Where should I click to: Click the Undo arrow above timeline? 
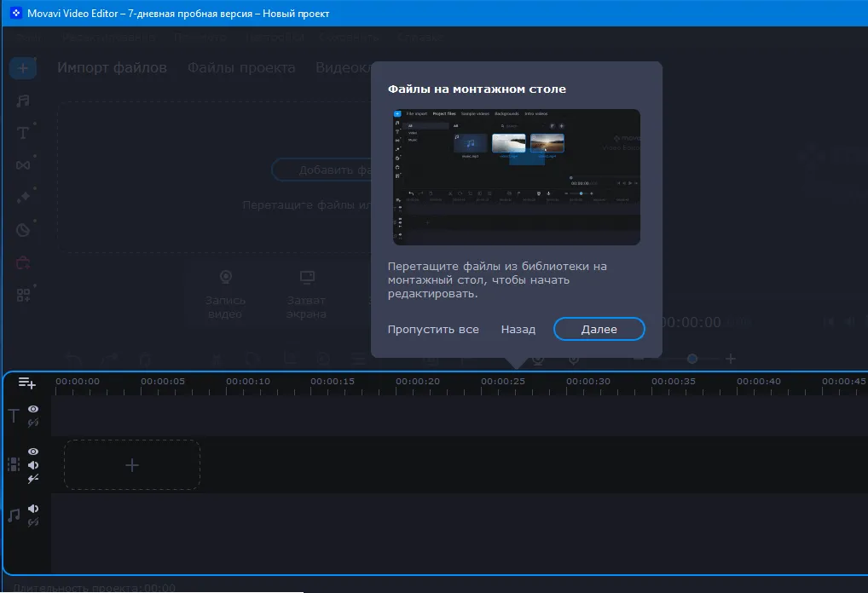(72, 360)
